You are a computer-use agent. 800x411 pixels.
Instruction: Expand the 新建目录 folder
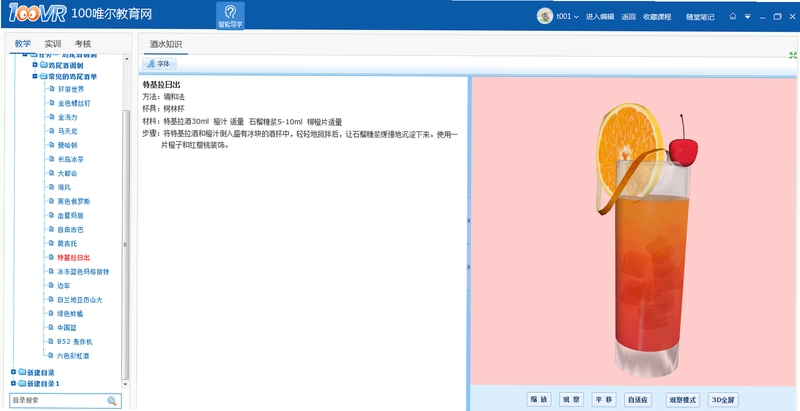(x=13, y=372)
